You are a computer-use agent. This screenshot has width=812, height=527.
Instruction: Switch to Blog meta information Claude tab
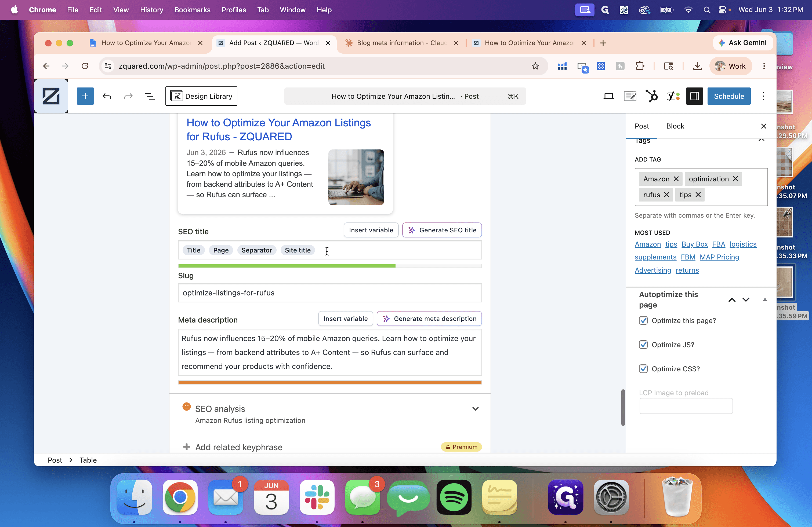401,43
